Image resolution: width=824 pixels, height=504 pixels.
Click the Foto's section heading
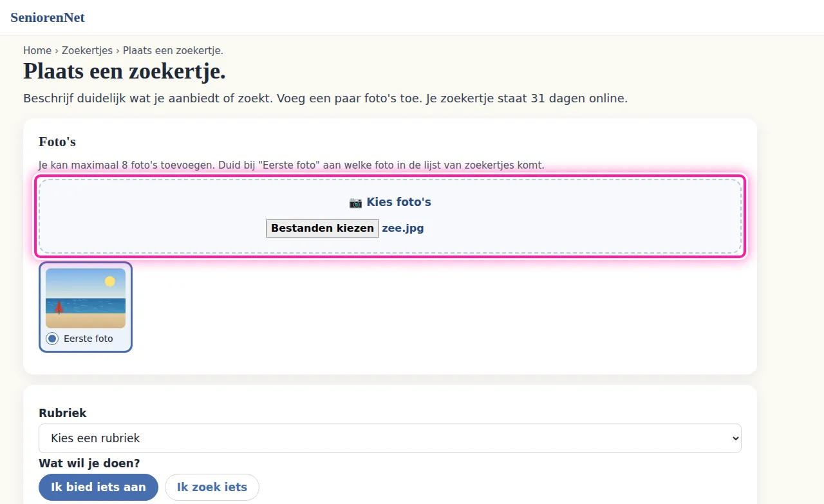click(x=57, y=142)
